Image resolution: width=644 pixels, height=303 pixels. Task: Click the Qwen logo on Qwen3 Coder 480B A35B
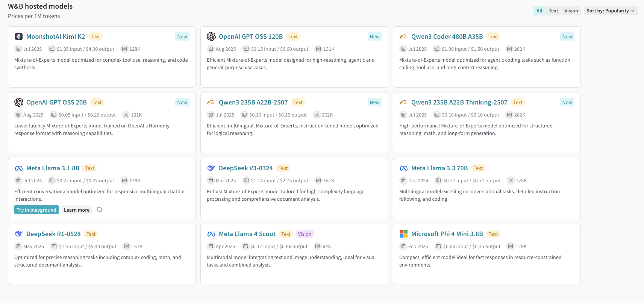pyautogui.click(x=403, y=36)
